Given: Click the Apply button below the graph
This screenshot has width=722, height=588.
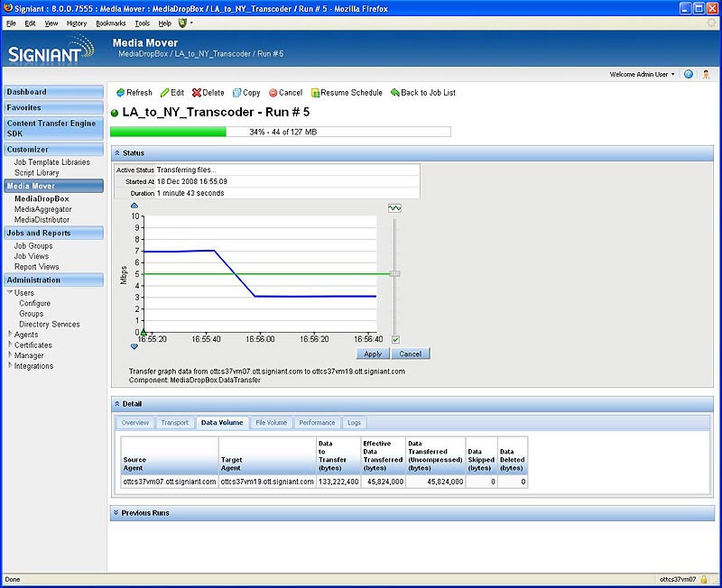Looking at the screenshot, I should coord(373,354).
